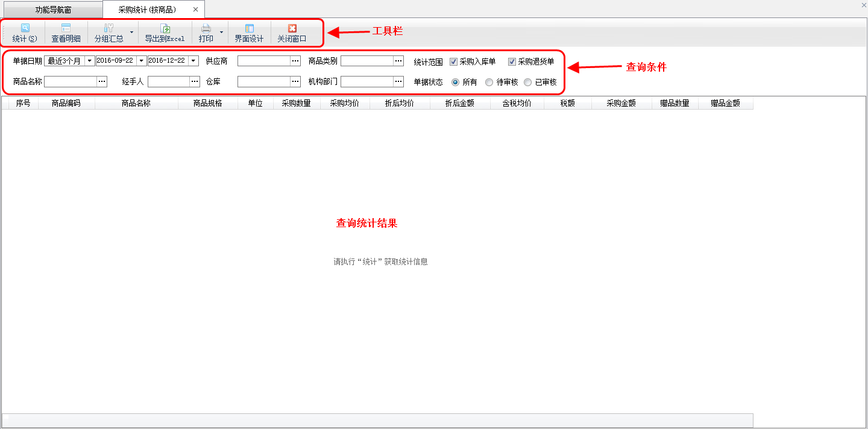Select the 已审核 radio button
The height and width of the screenshot is (429, 868).
click(528, 82)
